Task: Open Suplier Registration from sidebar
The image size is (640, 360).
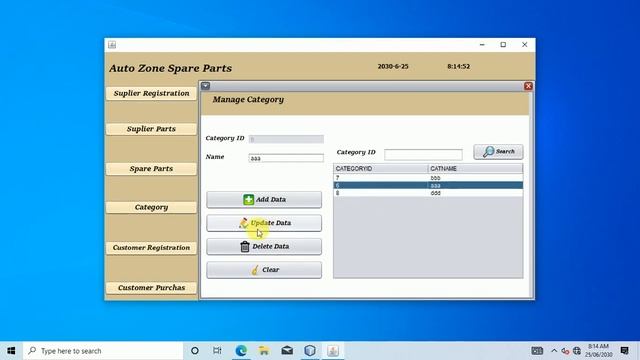Action: pos(151,93)
